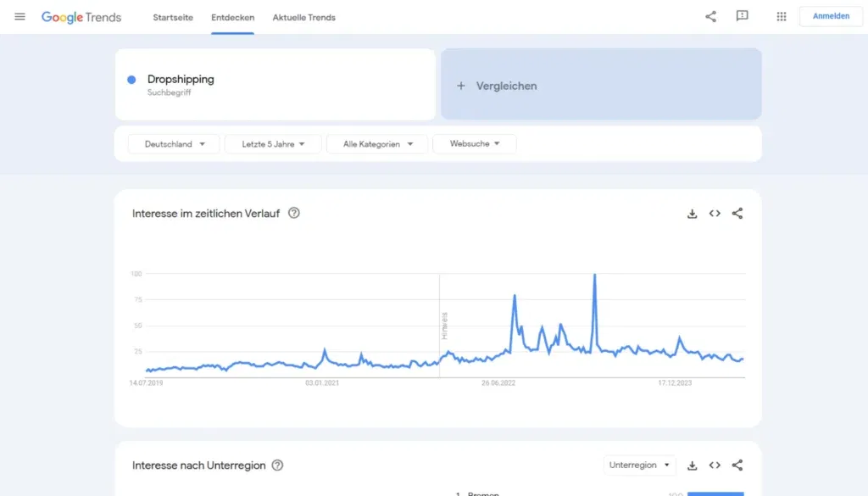Change the time range from Letzte 5 Jahre

coord(273,143)
